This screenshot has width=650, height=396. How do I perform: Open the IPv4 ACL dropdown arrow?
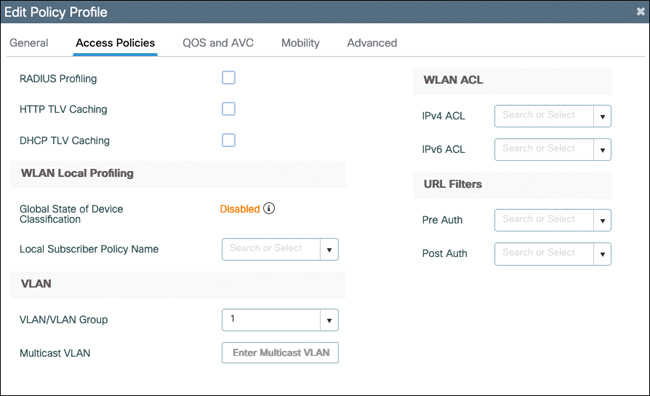click(x=602, y=117)
